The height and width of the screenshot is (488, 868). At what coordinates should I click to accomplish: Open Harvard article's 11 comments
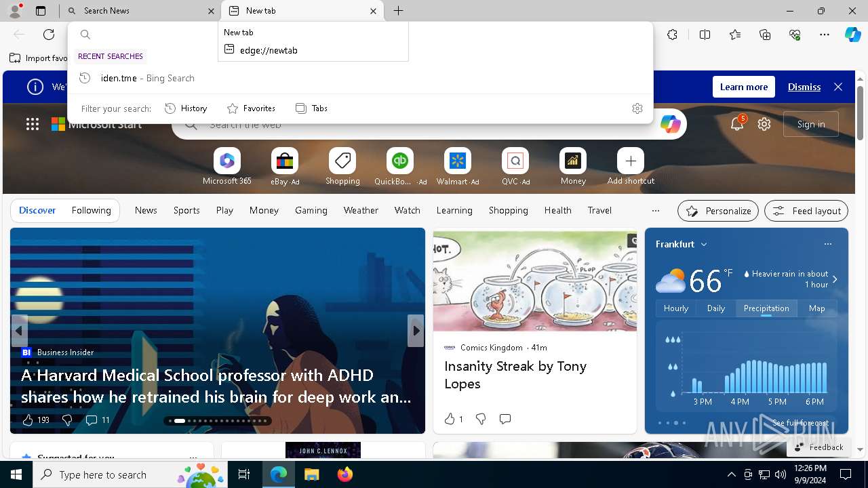tap(98, 420)
